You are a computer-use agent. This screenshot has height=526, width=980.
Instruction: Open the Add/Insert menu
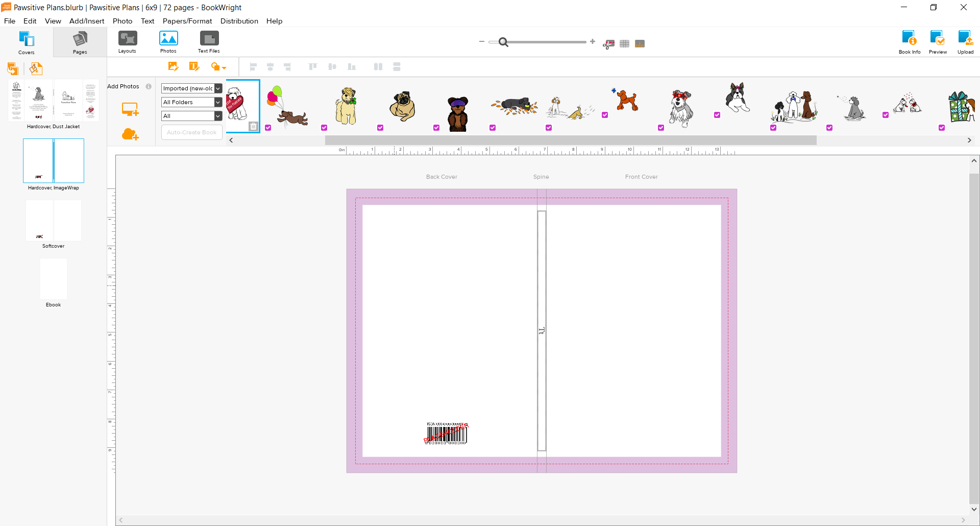pyautogui.click(x=87, y=21)
